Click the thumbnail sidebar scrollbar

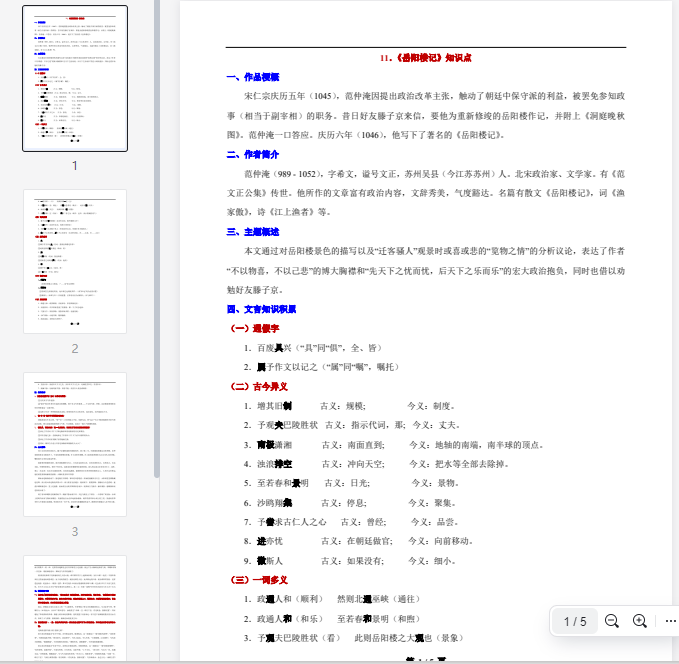156,240
